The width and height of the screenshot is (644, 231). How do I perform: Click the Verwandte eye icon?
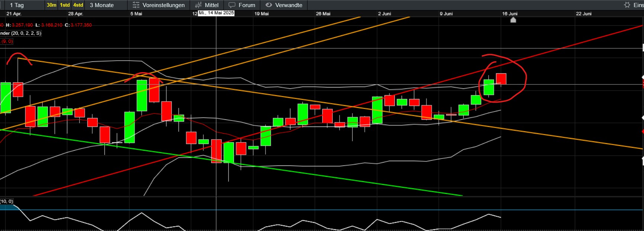pos(268,5)
